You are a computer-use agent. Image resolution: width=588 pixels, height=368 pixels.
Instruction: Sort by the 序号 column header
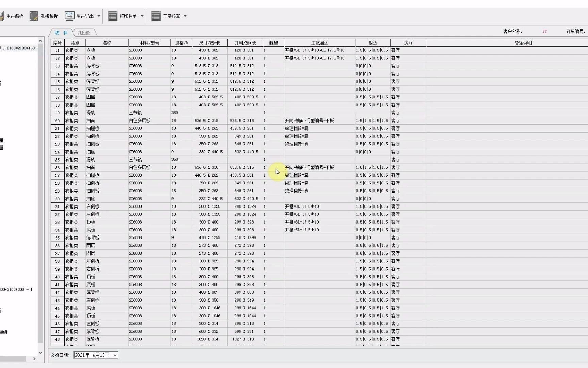[58, 43]
